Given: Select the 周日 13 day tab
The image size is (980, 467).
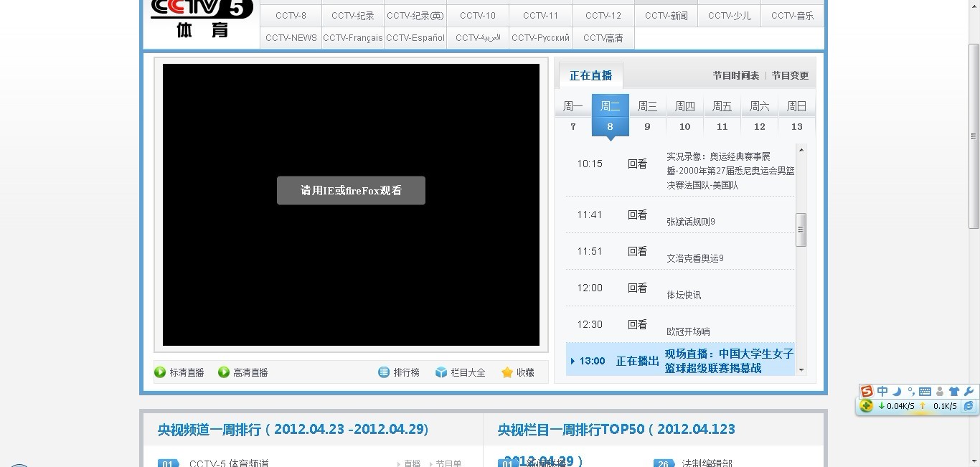Looking at the screenshot, I should 796,115.
